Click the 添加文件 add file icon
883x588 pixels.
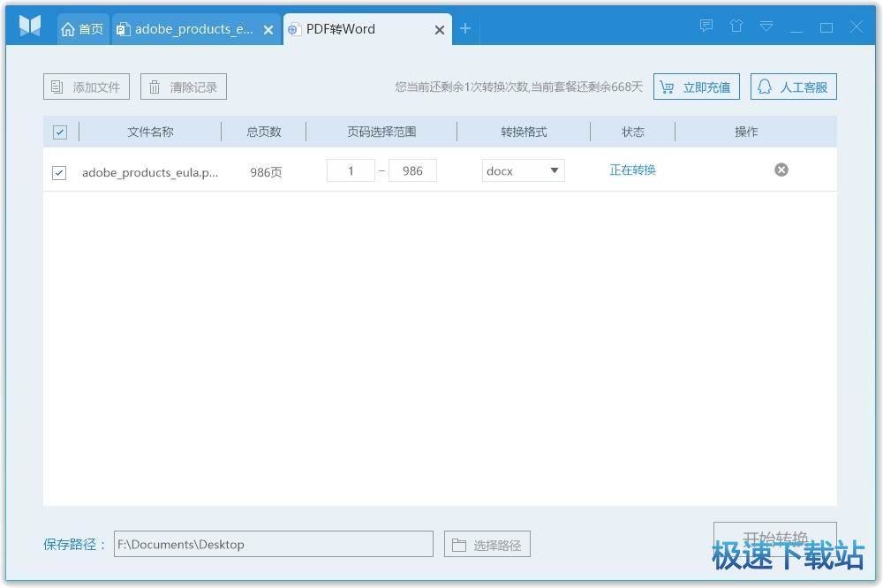(56, 86)
